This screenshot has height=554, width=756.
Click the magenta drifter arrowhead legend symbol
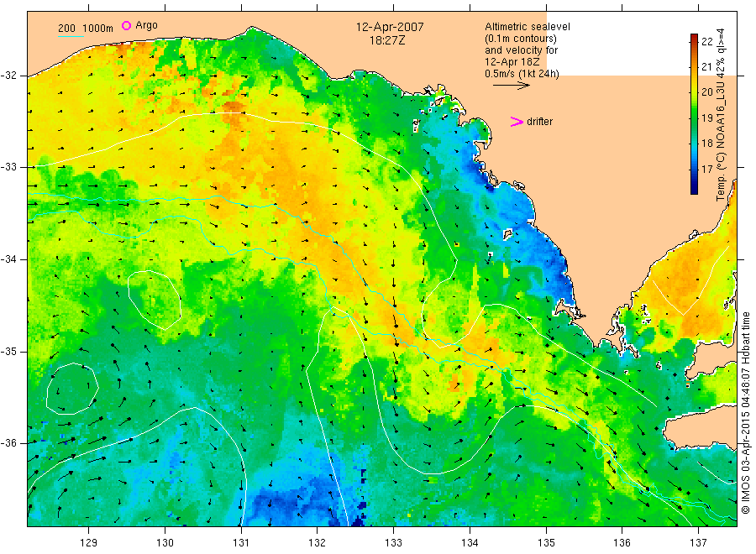coord(517,122)
